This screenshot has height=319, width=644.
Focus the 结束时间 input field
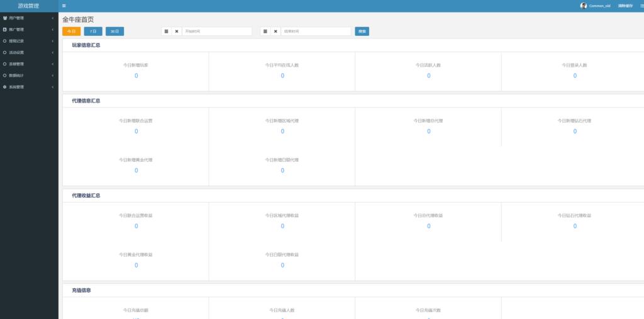tap(316, 31)
